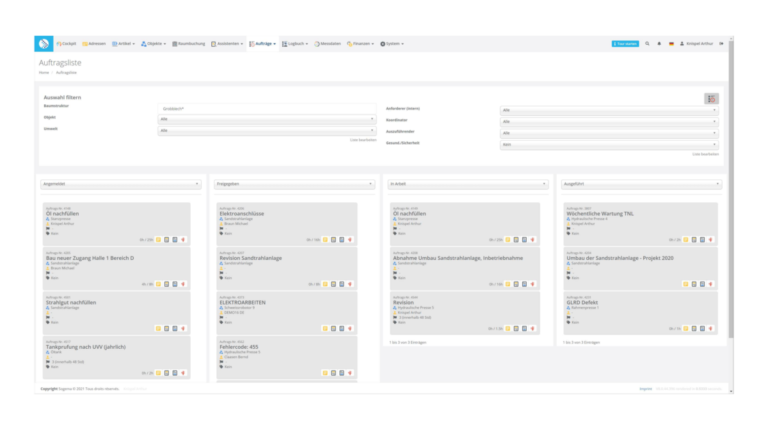Click the logout icon beside Knispel Arthur

point(721,44)
